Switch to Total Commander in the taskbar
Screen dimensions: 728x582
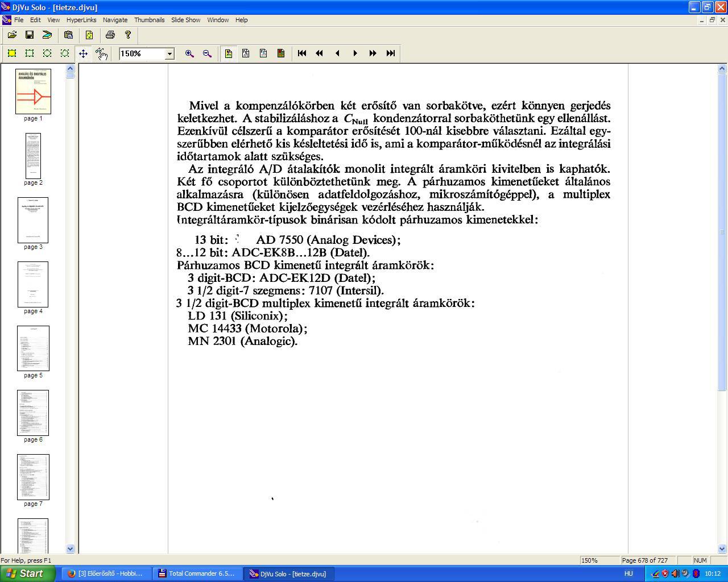click(x=198, y=573)
